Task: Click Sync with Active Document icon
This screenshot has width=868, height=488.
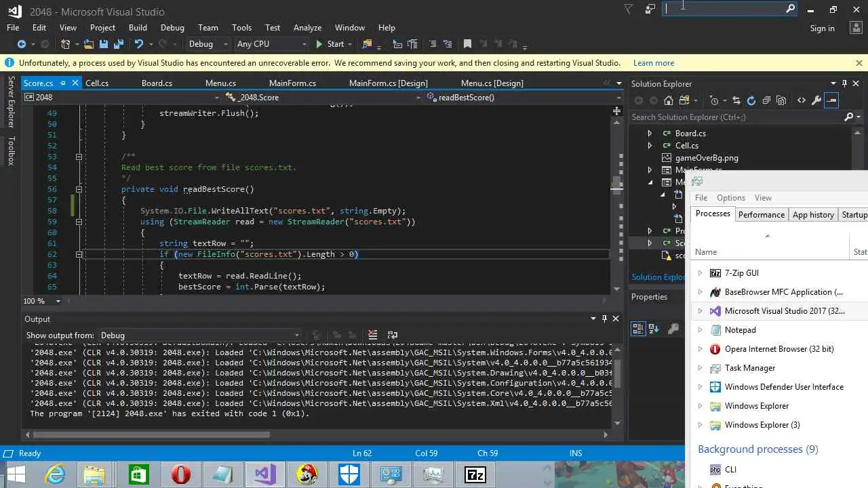Action: [736, 100]
